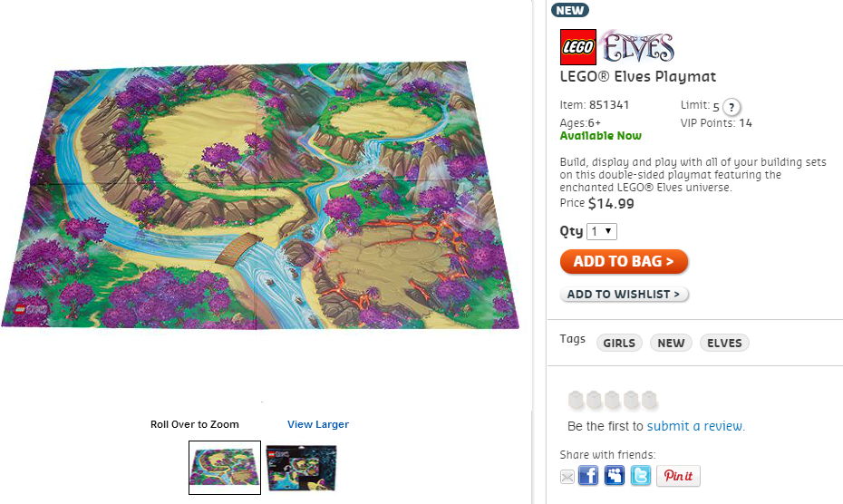The height and width of the screenshot is (504, 843).
Task: Click the Pin it Pinterest button
Action: point(679,476)
